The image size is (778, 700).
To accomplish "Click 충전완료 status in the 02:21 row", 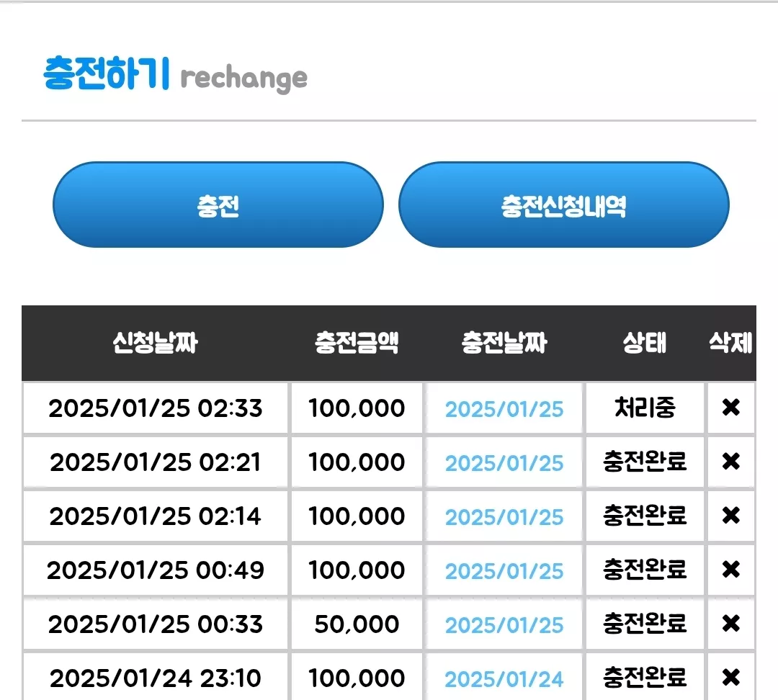I will click(645, 462).
